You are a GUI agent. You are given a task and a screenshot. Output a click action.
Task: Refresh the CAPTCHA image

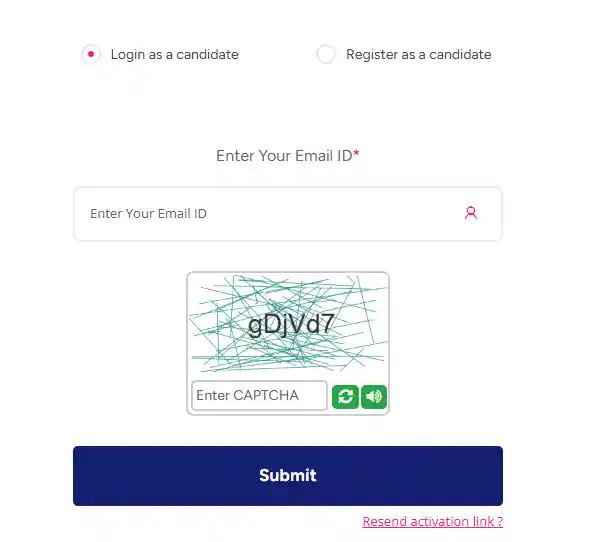[345, 396]
